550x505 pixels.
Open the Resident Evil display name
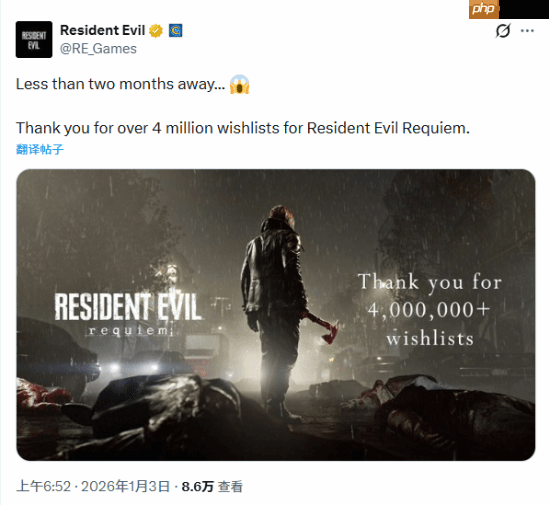102,31
